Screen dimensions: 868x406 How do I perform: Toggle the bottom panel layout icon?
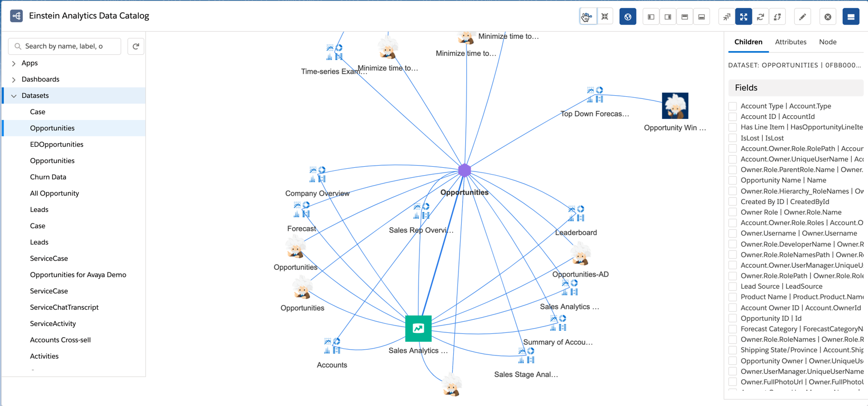702,17
